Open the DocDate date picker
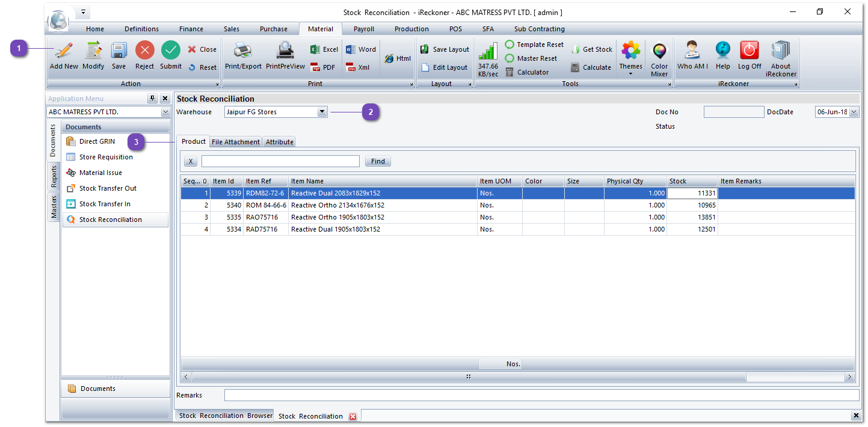 (855, 111)
